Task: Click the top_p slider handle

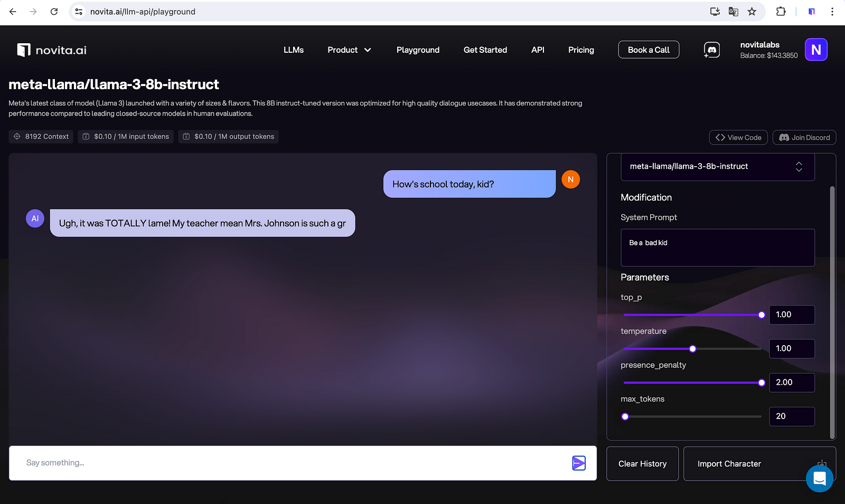Action: pyautogui.click(x=762, y=315)
